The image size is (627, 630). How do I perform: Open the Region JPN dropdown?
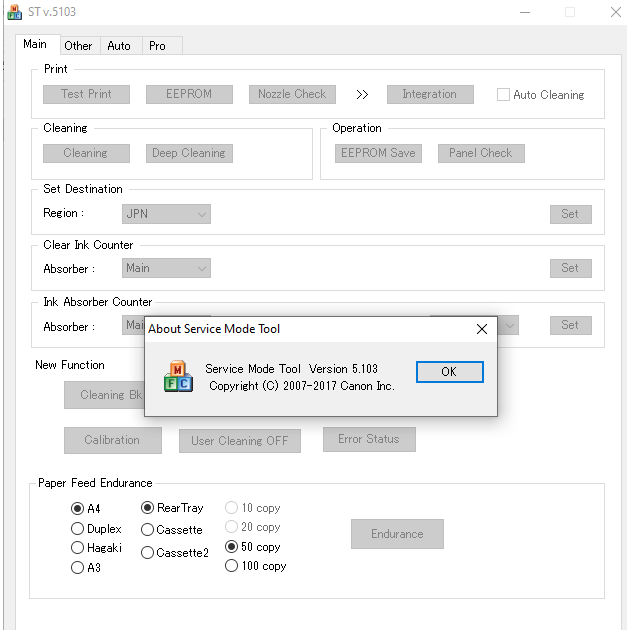tap(166, 214)
